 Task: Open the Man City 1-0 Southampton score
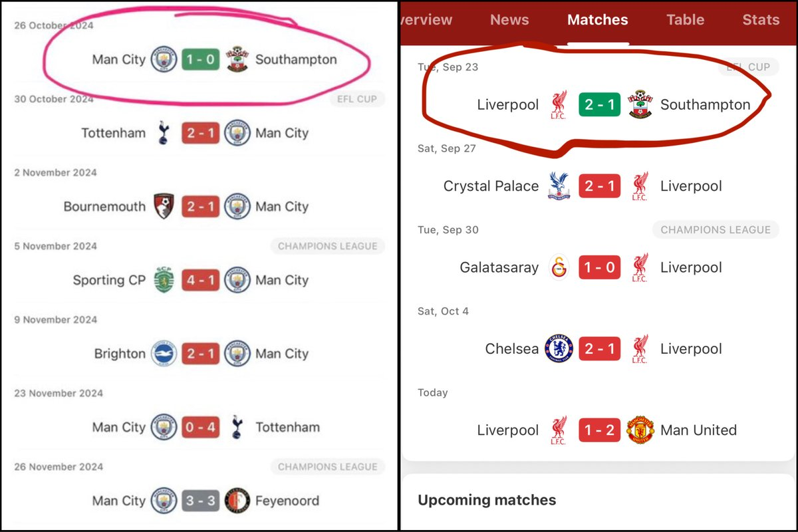199,59
